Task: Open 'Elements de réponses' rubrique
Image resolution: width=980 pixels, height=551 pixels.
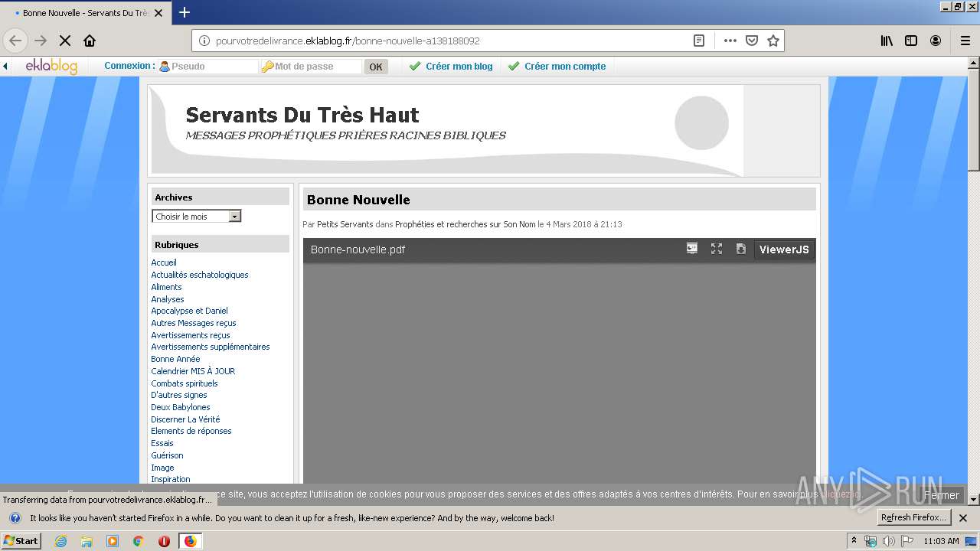Action: coord(191,431)
